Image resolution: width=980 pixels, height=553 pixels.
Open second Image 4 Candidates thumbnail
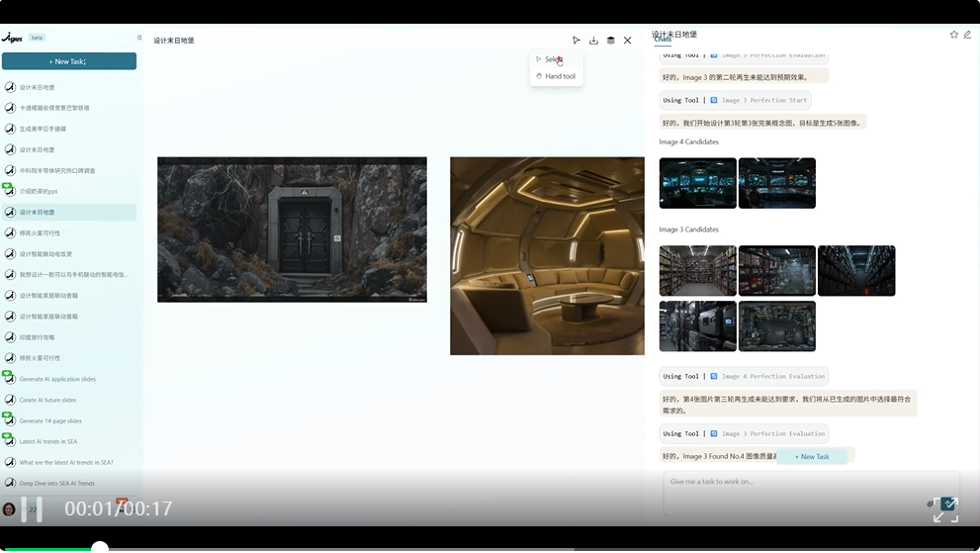777,183
